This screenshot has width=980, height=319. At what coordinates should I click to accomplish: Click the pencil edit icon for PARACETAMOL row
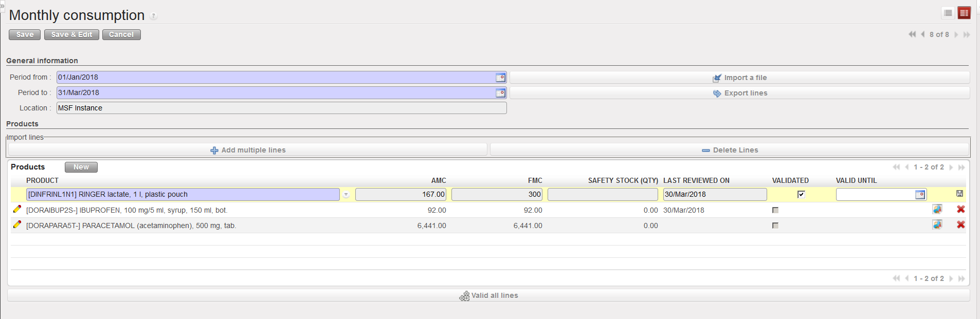click(x=17, y=224)
